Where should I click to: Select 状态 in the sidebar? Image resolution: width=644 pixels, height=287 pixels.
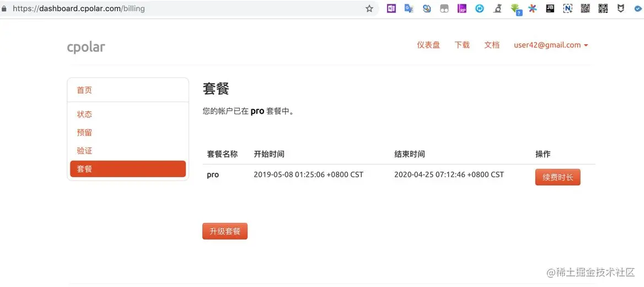point(128,114)
